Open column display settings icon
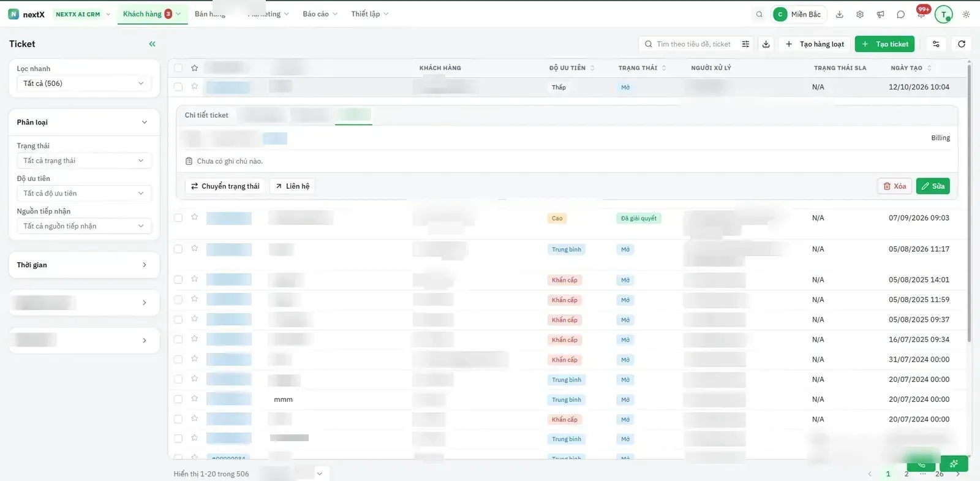The height and width of the screenshot is (481, 980). (x=936, y=44)
